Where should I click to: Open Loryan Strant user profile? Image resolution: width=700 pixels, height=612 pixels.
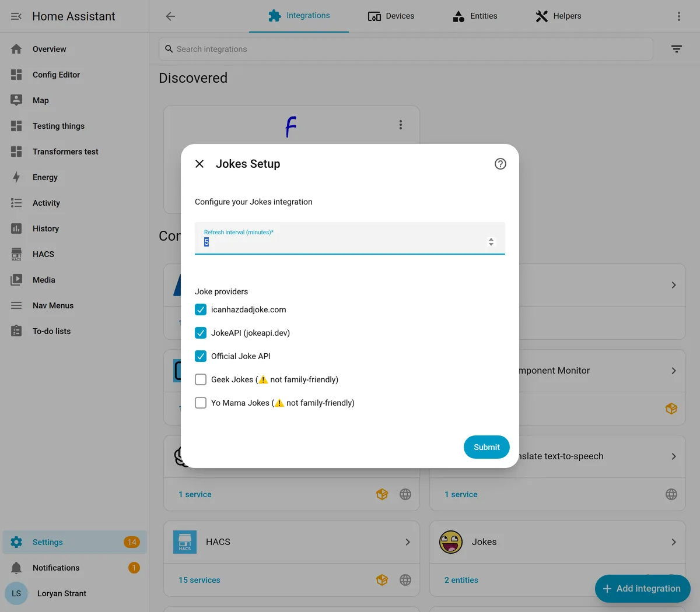tap(75, 593)
